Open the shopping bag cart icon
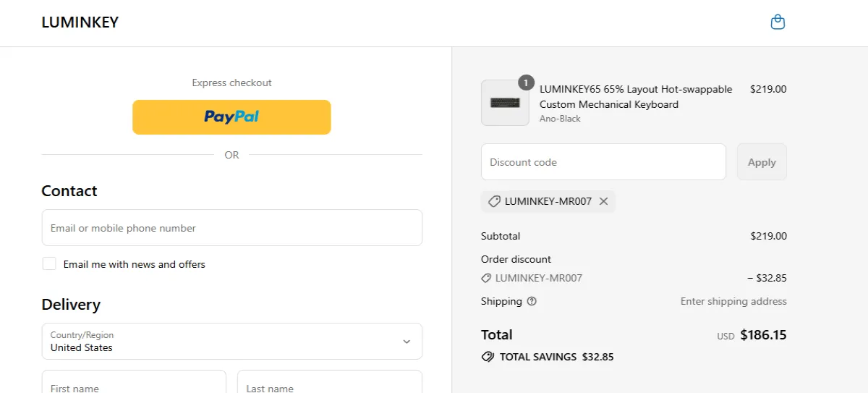Screen dimensions: 868x393 pos(778,22)
